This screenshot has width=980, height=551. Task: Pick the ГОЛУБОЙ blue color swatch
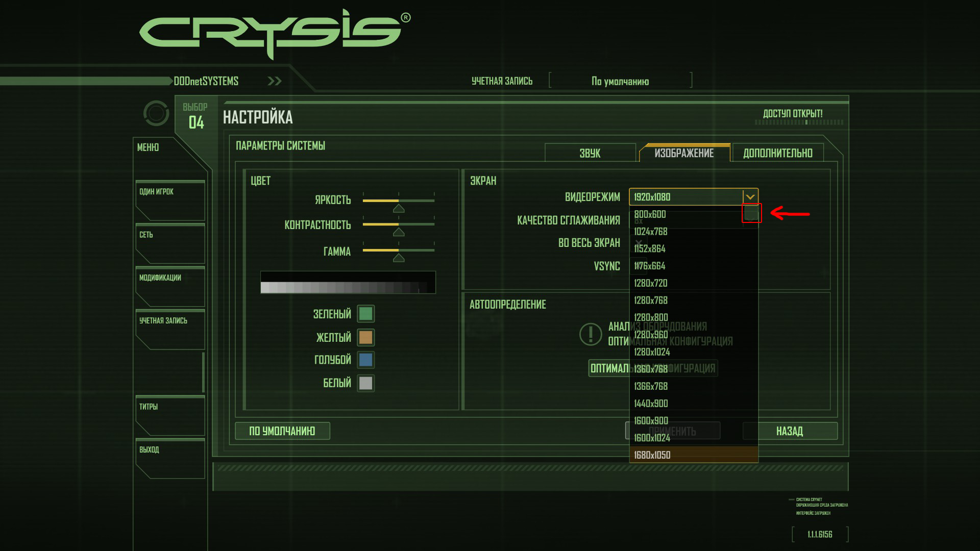365,360
